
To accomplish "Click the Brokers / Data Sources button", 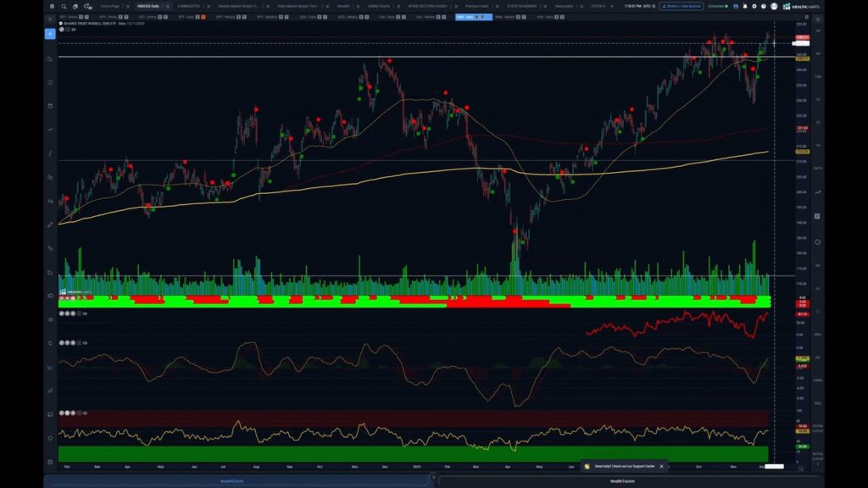I will (x=681, y=7).
